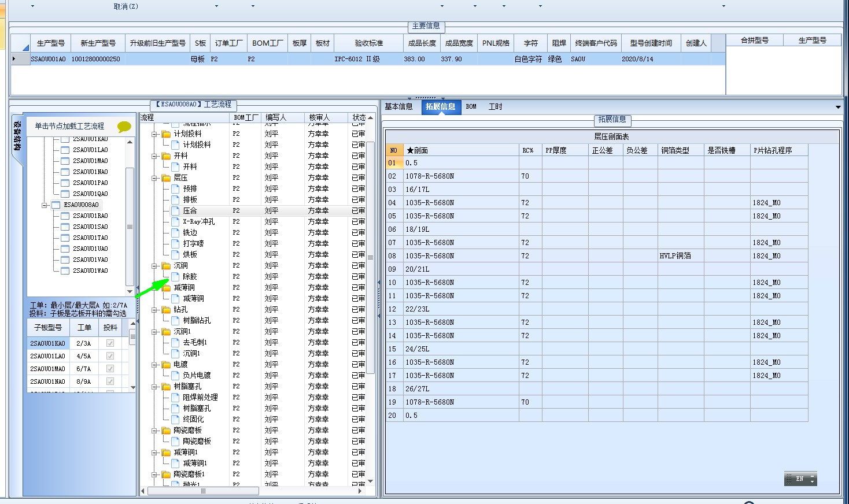Click the 生产型号 column header in main grid
Screen dimensions: 849x504
pyautogui.click(x=51, y=43)
